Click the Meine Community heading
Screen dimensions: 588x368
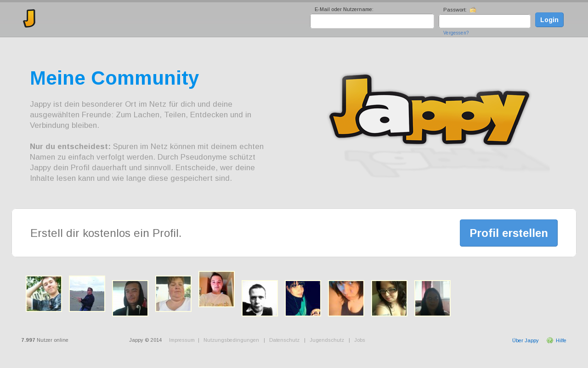pos(114,78)
